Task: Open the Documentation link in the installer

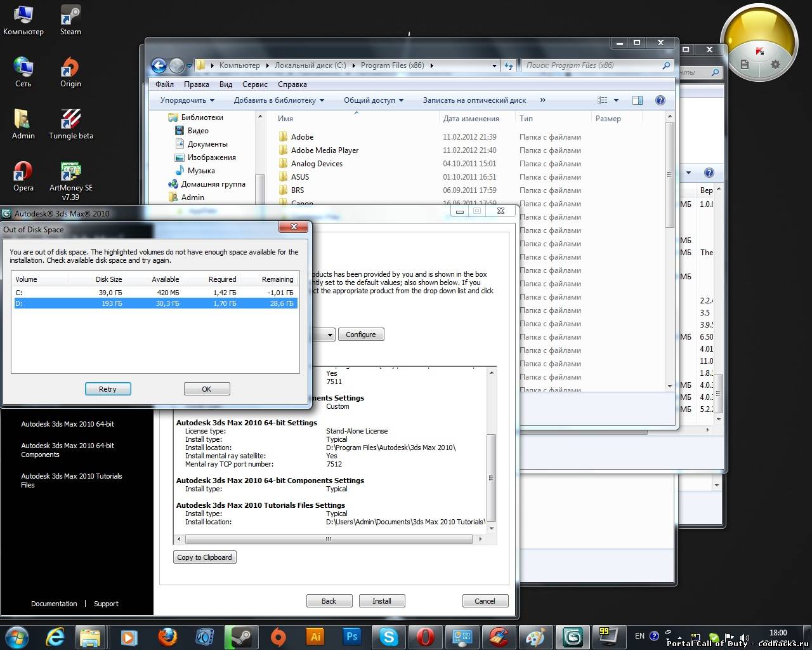Action: tap(54, 604)
